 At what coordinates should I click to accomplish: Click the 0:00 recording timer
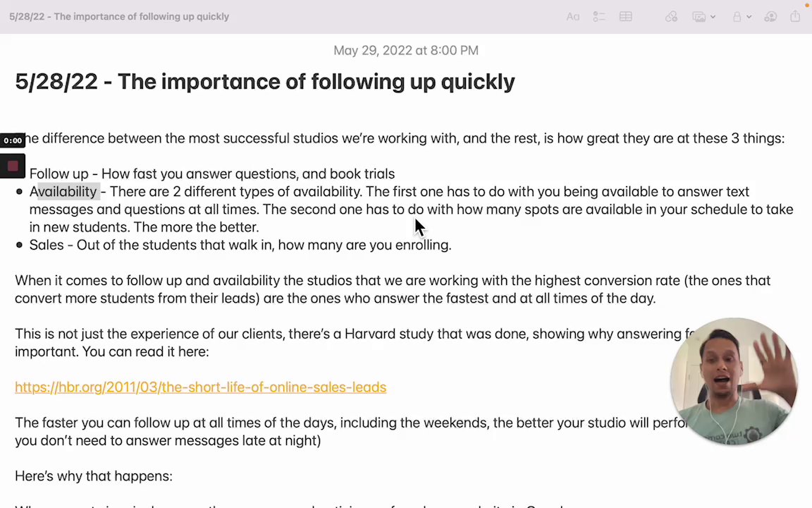[13, 141]
